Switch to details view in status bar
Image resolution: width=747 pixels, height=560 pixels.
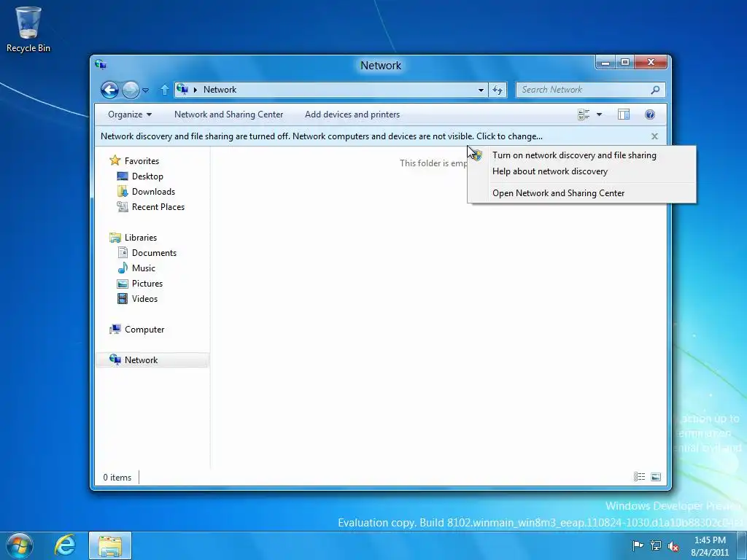point(639,477)
